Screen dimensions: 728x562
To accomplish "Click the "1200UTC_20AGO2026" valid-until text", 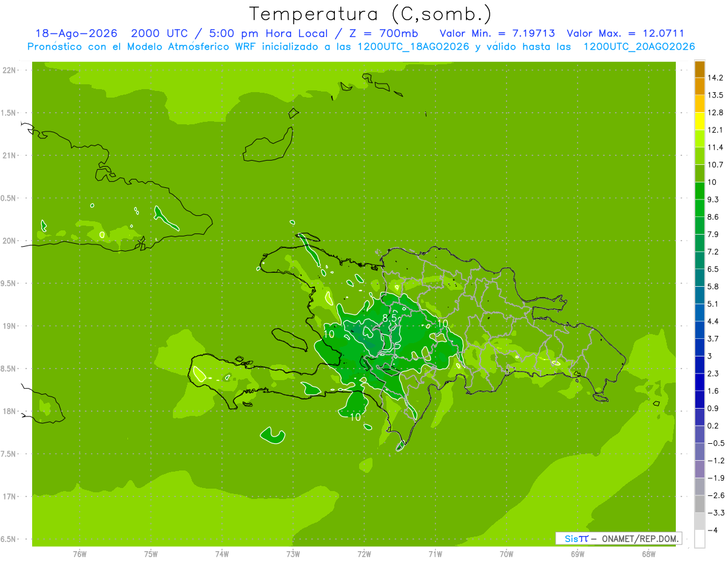I will pyautogui.click(x=639, y=47).
